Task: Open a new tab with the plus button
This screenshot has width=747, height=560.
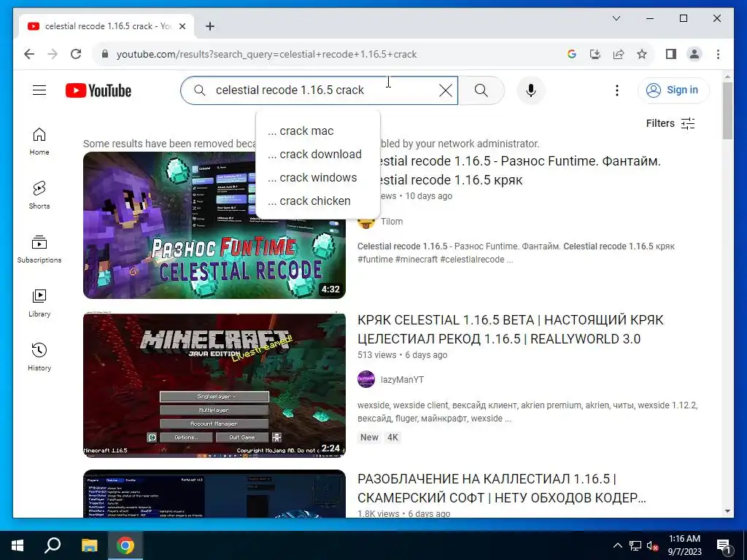Action: [209, 26]
